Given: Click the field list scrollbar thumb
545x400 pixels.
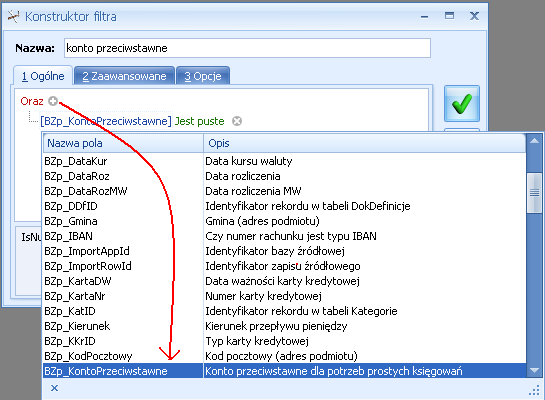Looking at the screenshot, I should point(534,193).
